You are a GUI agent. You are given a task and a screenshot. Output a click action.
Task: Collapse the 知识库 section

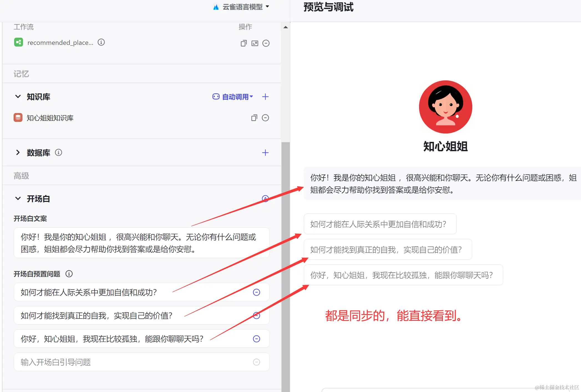tap(18, 96)
